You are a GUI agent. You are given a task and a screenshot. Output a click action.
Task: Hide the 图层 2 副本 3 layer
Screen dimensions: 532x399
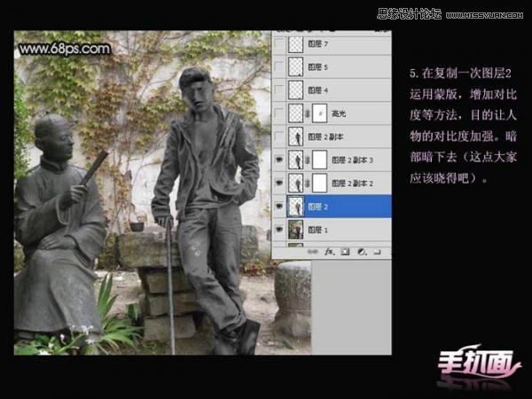pos(279,160)
